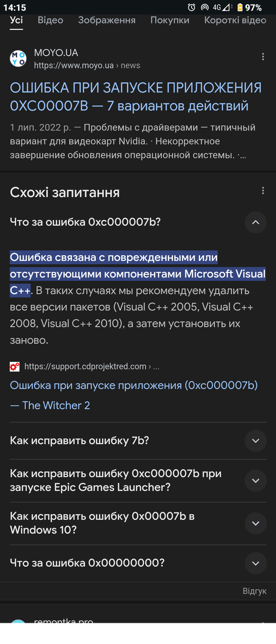This screenshot has height=644, width=276.
Task: Open the Покупки search tab
Action: click(x=170, y=20)
